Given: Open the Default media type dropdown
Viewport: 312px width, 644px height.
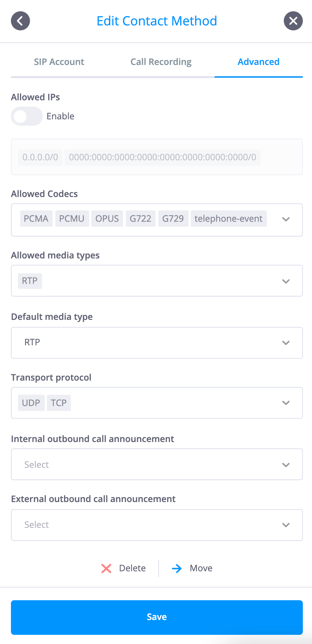Looking at the screenshot, I should pos(157,343).
